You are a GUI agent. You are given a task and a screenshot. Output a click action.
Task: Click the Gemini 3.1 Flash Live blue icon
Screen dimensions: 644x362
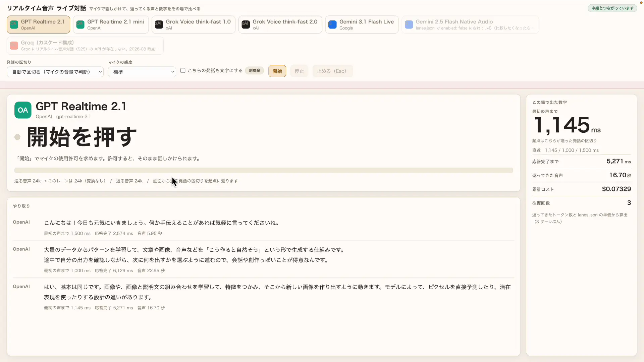tap(332, 24)
